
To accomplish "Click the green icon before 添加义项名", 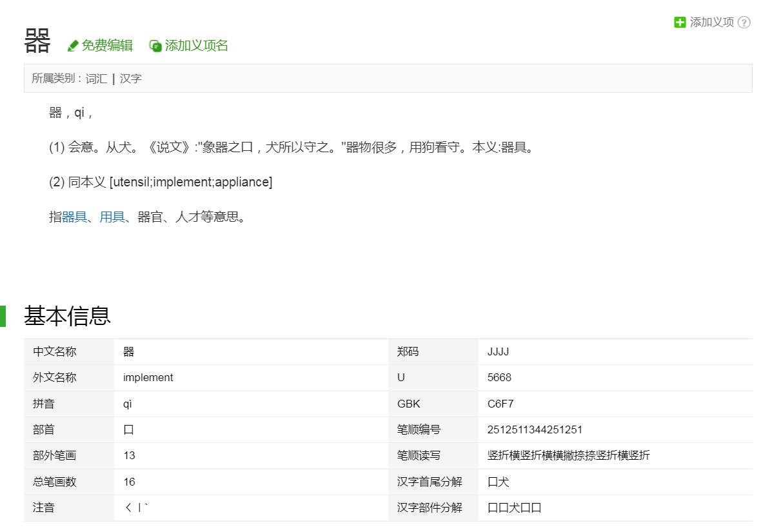I will pyautogui.click(x=155, y=46).
